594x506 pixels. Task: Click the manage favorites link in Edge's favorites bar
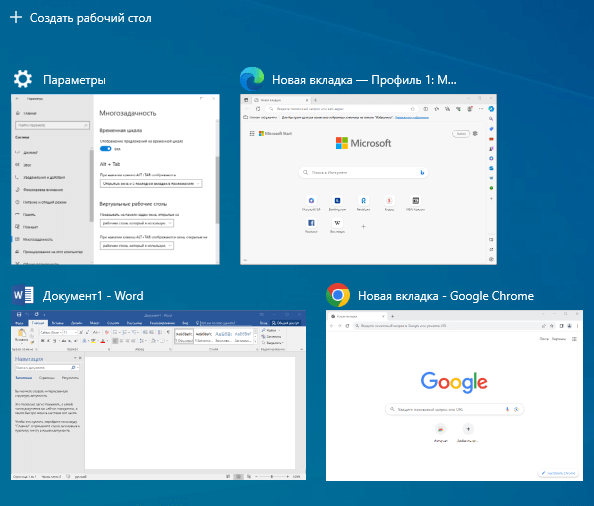coord(412,117)
